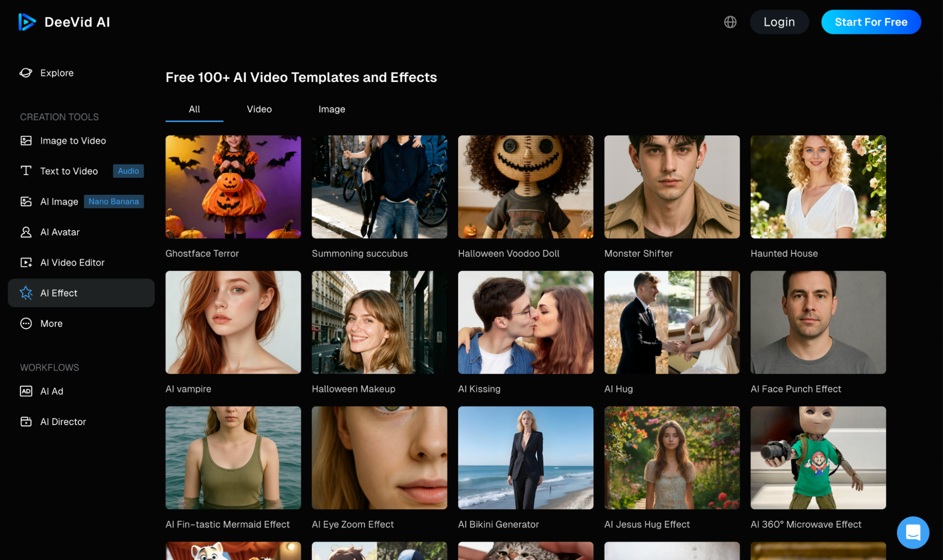
Task: Click the AI Effect star icon
Action: click(x=26, y=293)
